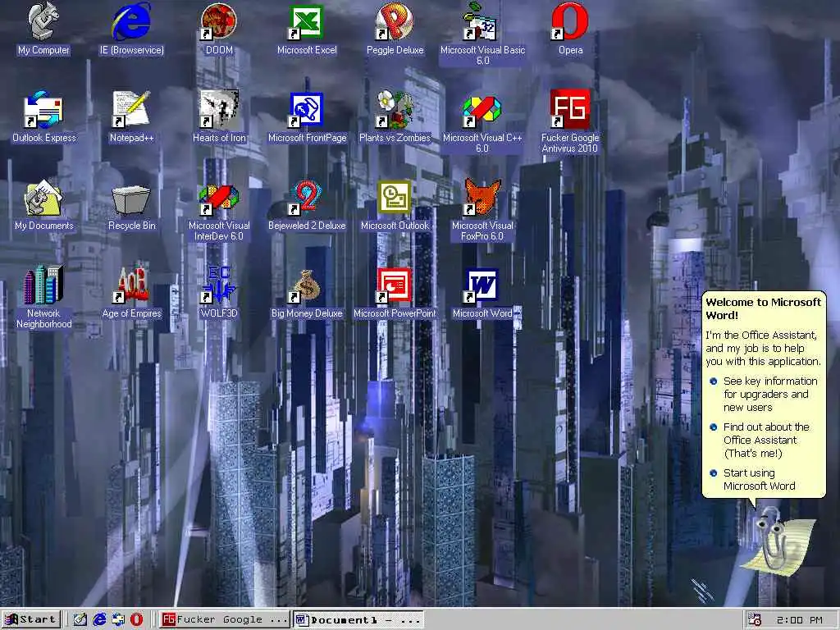The width and height of the screenshot is (840, 630).
Task: Launch Opera from the quick launch bar
Action: (x=137, y=620)
